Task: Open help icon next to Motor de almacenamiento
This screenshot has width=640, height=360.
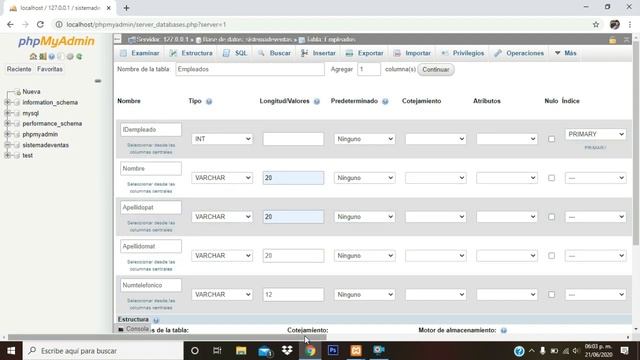Action: pyautogui.click(x=504, y=330)
